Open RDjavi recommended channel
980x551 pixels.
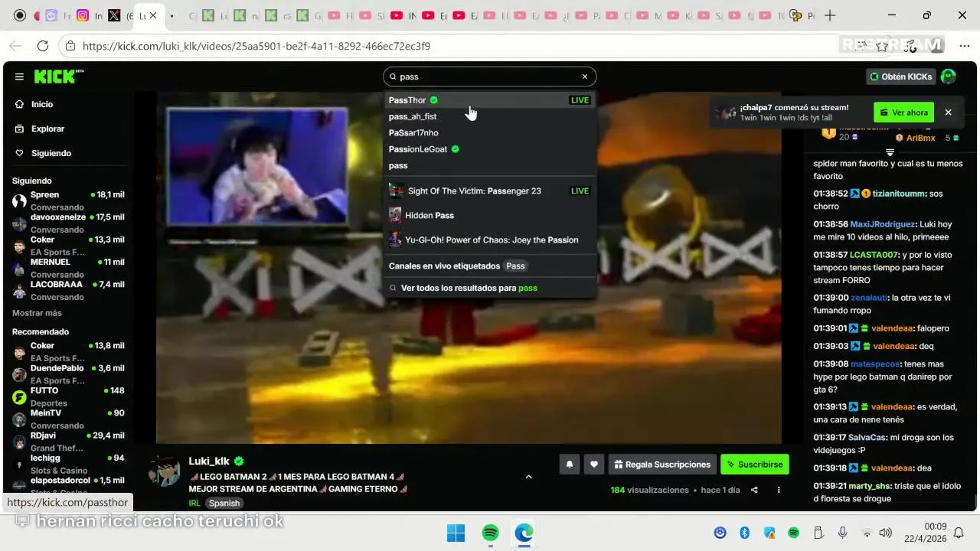coord(67,441)
